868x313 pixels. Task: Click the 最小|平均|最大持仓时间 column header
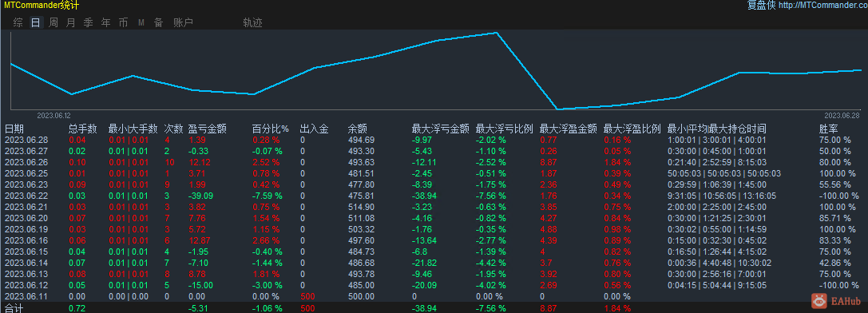[717, 129]
